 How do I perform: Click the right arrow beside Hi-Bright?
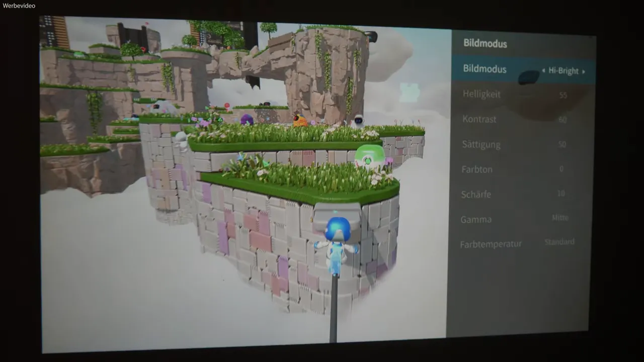click(584, 71)
